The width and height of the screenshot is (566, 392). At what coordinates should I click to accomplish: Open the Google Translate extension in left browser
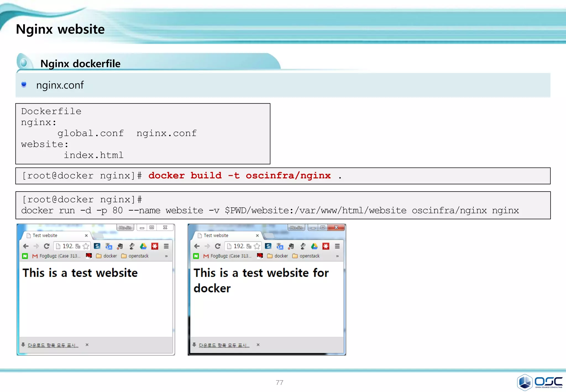pyautogui.click(x=109, y=246)
